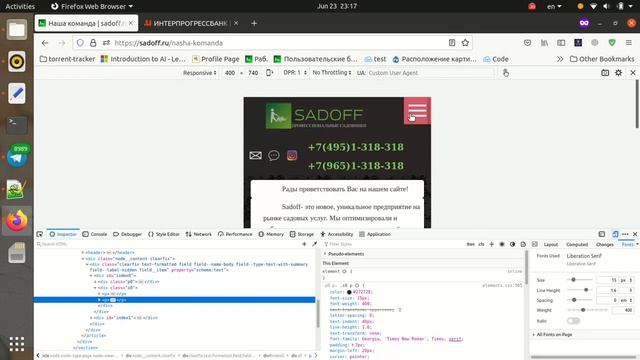Screen dimensions: 640x360
Task: Click the SADOFF logo image
Action: [x=316, y=116]
